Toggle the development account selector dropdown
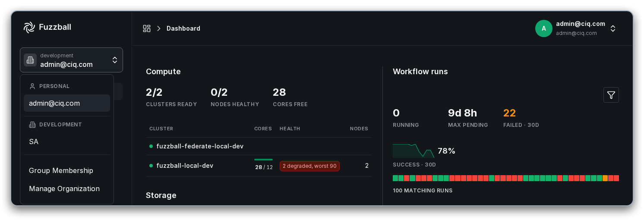Screen dimensions: 644x220 pyautogui.click(x=71, y=60)
